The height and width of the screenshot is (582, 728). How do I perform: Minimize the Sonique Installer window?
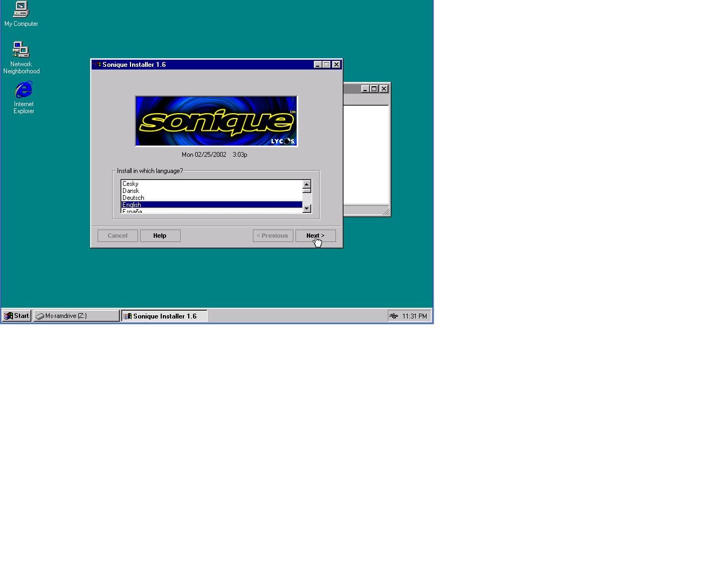[318, 65]
